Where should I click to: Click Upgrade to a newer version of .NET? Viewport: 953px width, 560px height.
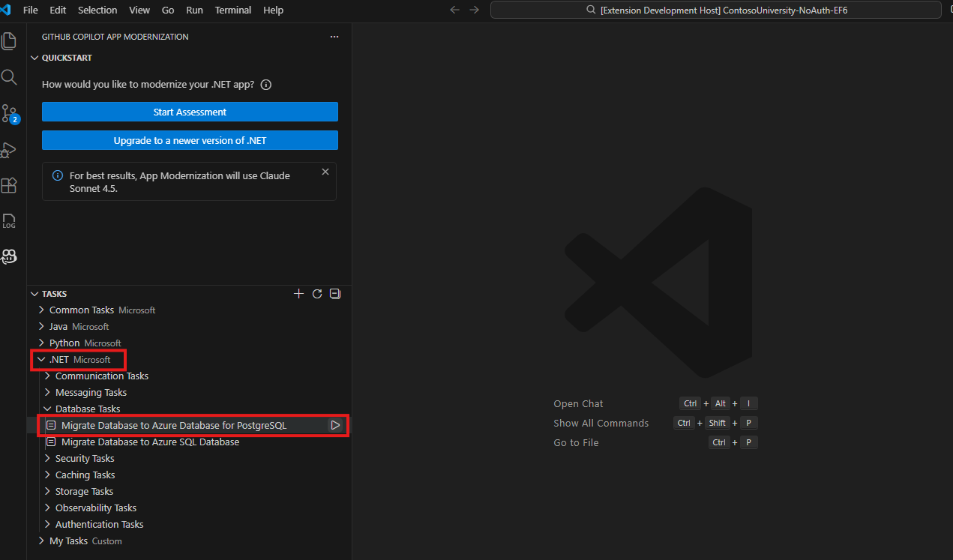click(x=189, y=140)
